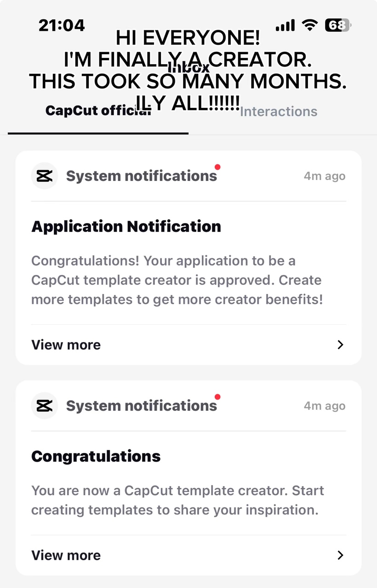
Task: Tap the CapCut logo beside Application Notification
Action: (x=44, y=176)
